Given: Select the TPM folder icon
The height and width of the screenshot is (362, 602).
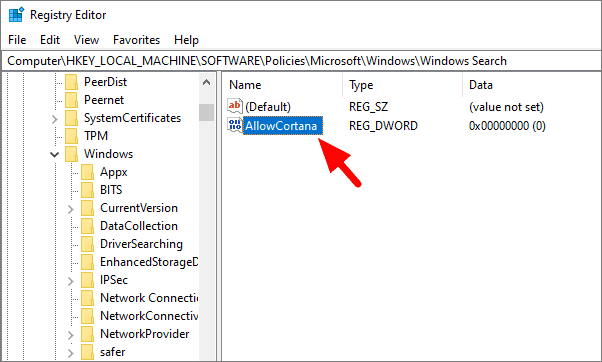Looking at the screenshot, I should pyautogui.click(x=71, y=136).
